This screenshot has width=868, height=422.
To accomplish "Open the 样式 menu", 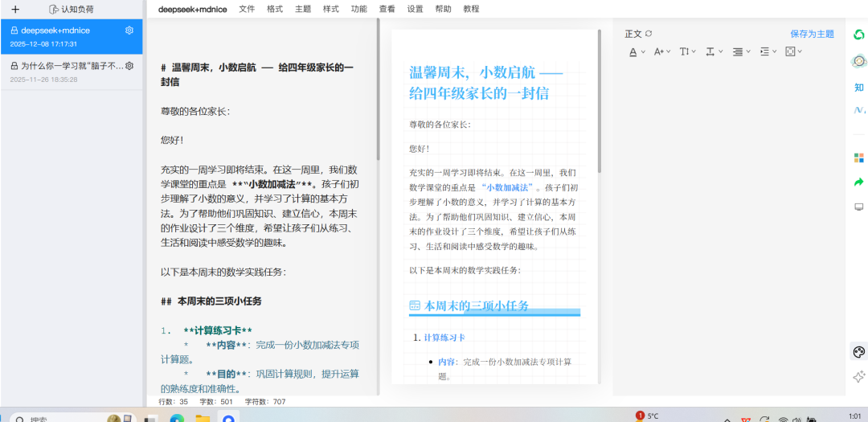I will (x=331, y=9).
